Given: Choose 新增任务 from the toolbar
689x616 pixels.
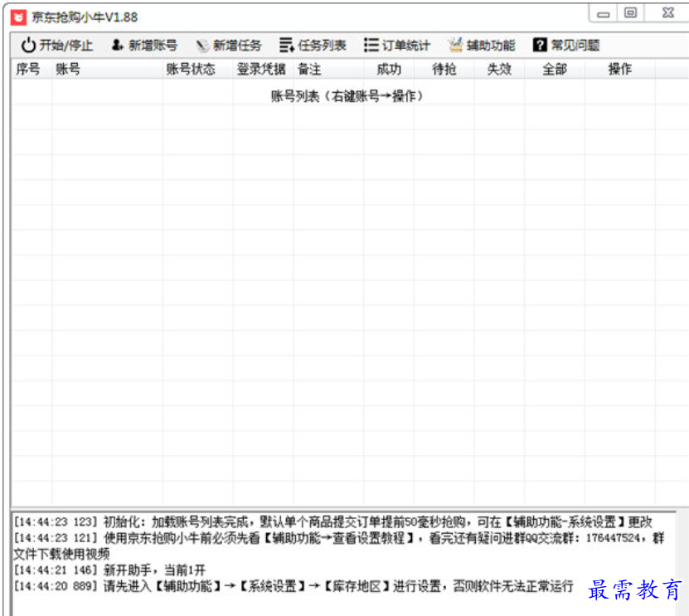Looking at the screenshot, I should [229, 45].
